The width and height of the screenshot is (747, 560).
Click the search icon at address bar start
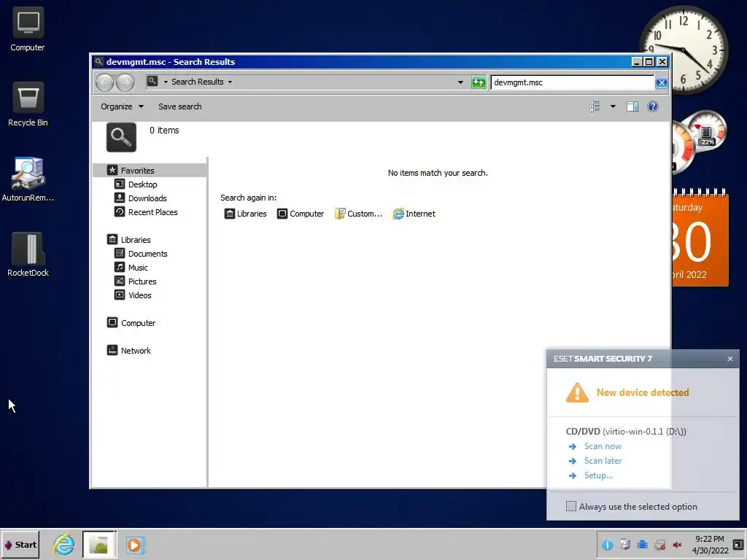click(152, 82)
